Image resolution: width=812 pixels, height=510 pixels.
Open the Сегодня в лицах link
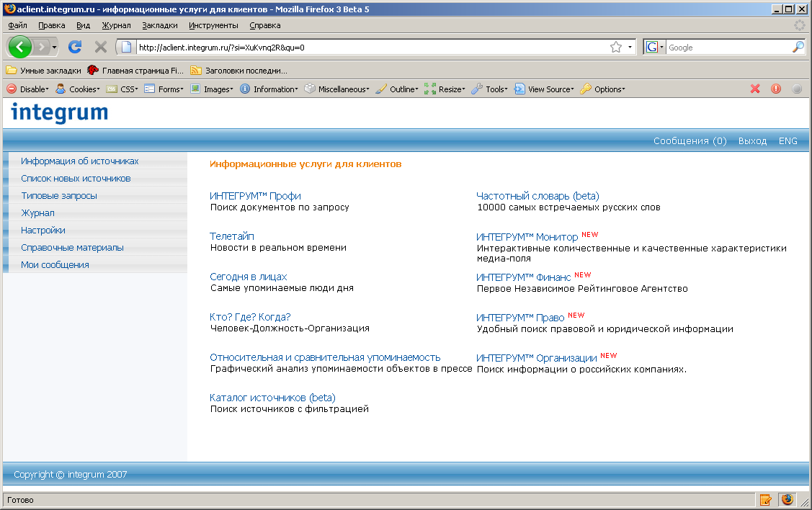pos(248,277)
